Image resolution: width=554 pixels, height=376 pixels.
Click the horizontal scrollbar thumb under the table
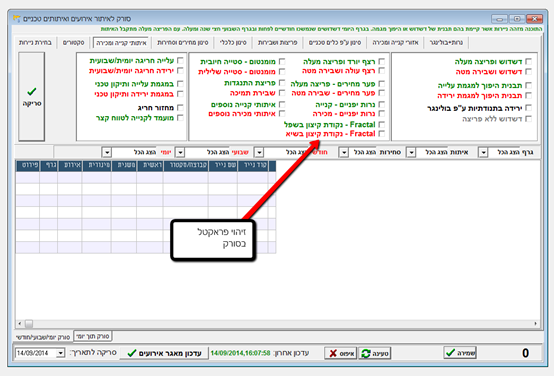click(29, 323)
